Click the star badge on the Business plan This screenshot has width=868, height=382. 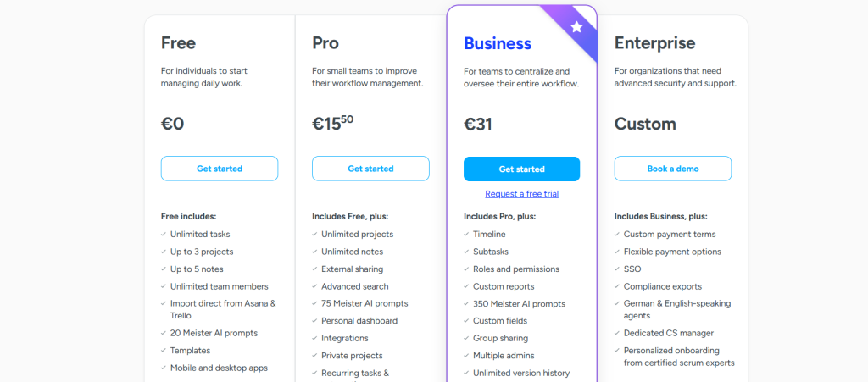tap(576, 27)
